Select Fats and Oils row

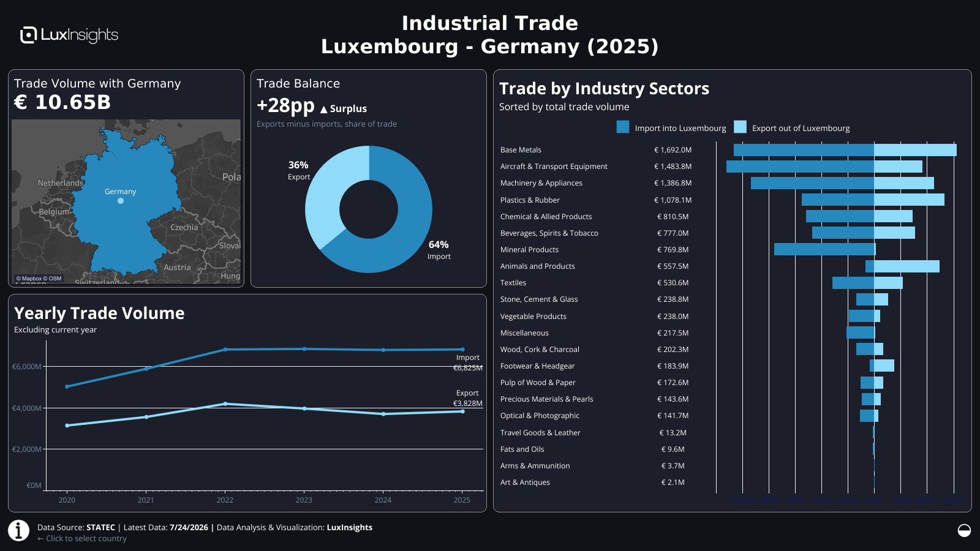point(729,449)
